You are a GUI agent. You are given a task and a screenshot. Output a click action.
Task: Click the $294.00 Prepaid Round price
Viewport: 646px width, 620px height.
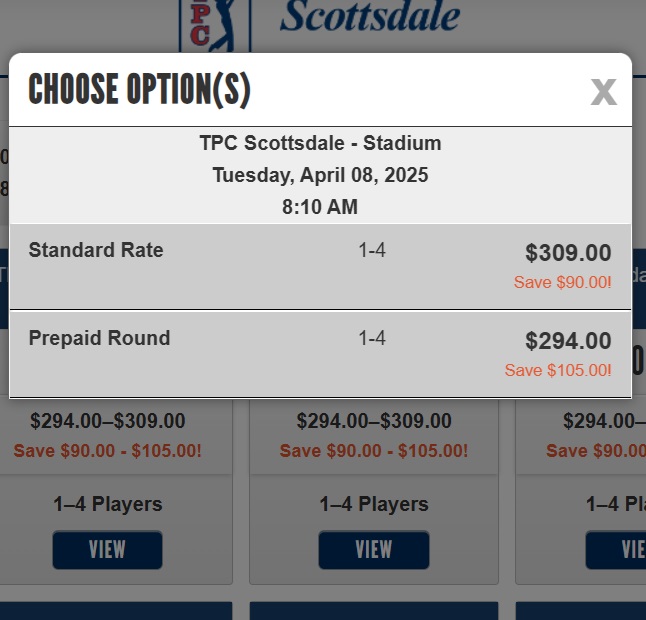(x=568, y=341)
